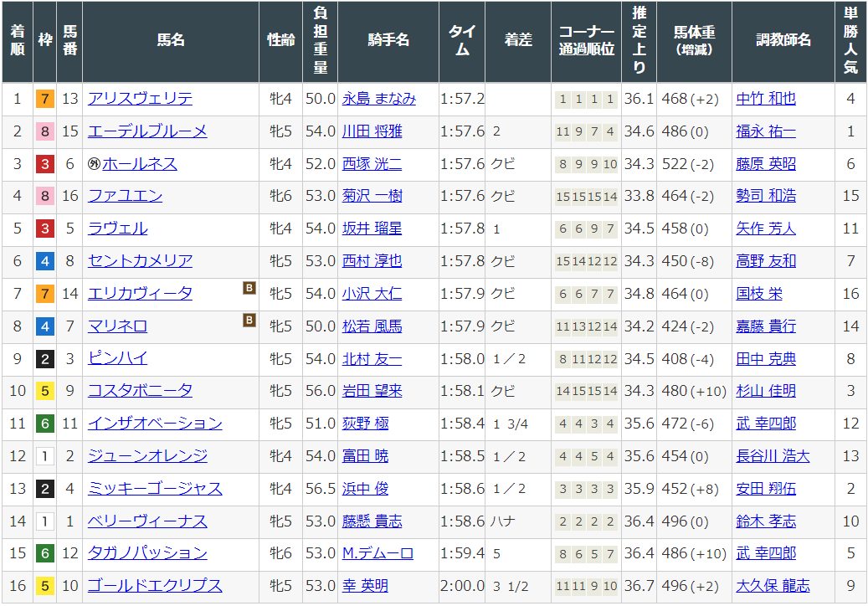Screen dimensions: 868x606
Task: Open horse コスタボニータ link
Action: tap(140, 391)
